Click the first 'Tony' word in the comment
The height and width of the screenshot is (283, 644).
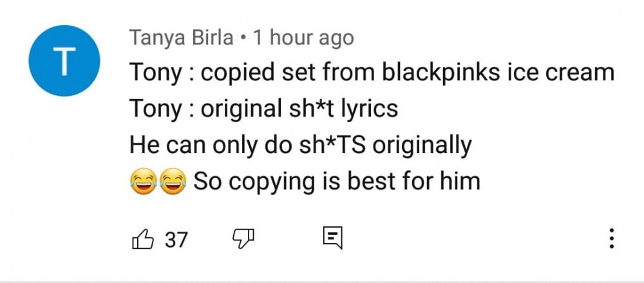pyautogui.click(x=156, y=73)
